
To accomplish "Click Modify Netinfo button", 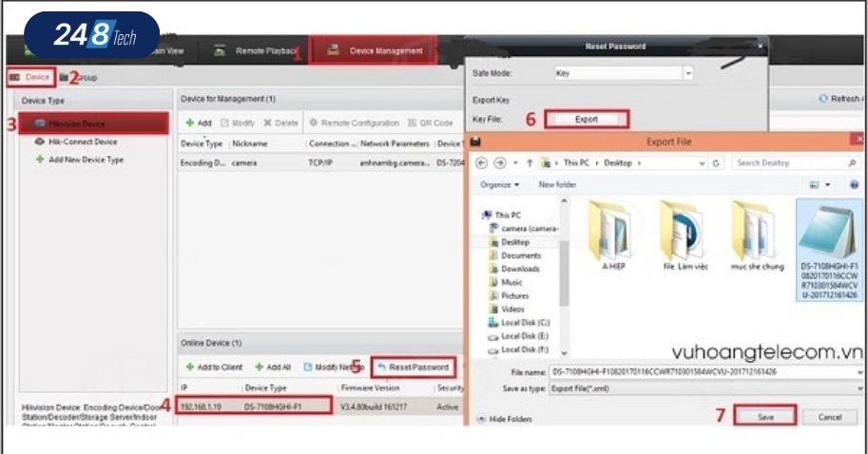I will pos(335,368).
